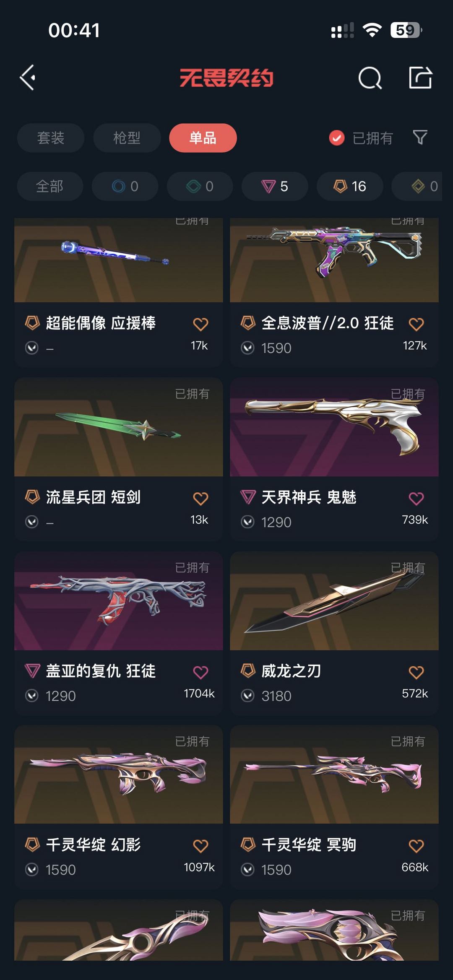Open search with the magnifier icon
This screenshot has width=453, height=980.
click(370, 78)
